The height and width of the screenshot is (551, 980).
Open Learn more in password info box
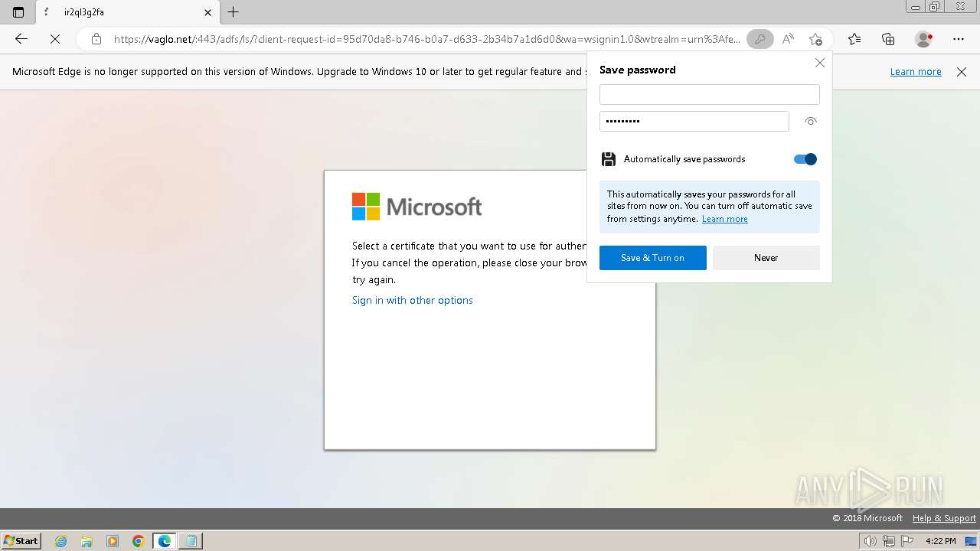coord(724,219)
